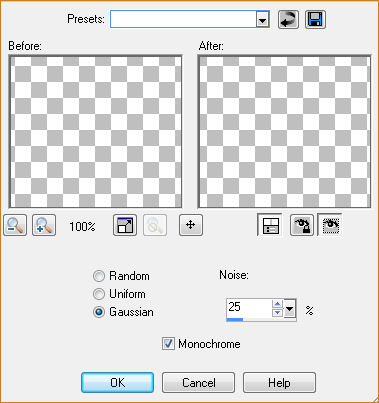Screen dimensions: 379x403
Task: Click the auto proof lock-eye icon
Action: (302, 225)
